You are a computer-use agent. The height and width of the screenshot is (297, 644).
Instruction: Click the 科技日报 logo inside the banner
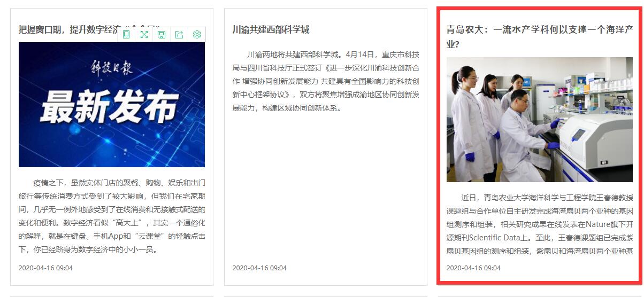(x=110, y=69)
